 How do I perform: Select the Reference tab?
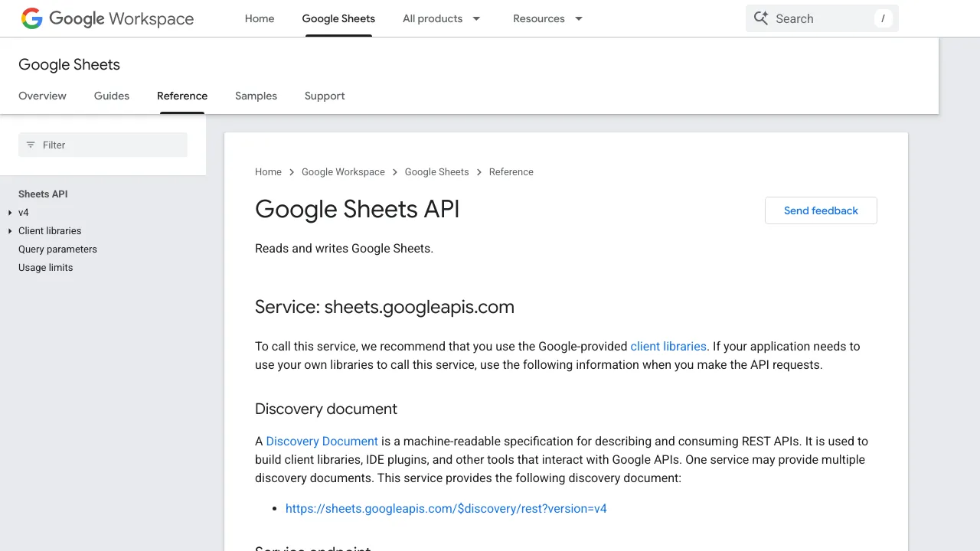click(182, 96)
